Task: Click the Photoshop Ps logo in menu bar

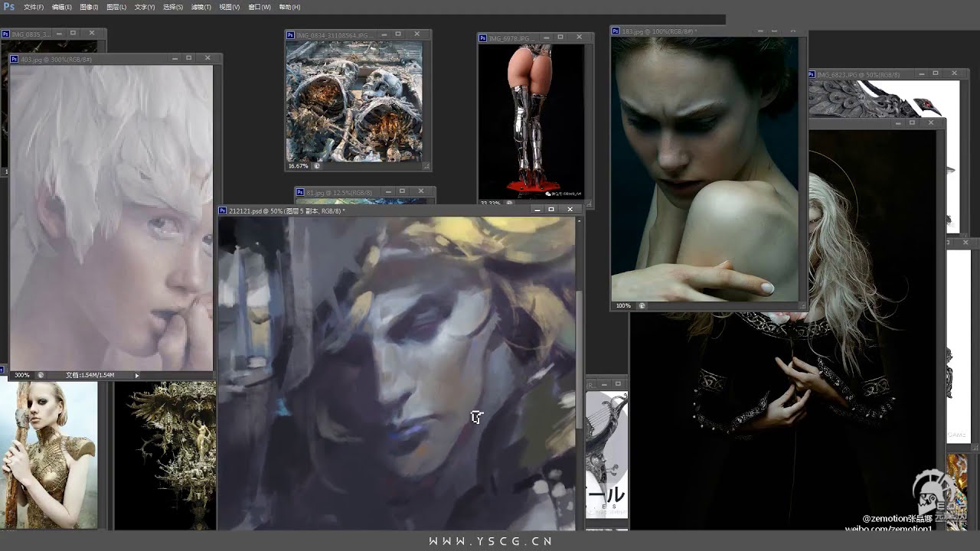Action: pos(9,7)
